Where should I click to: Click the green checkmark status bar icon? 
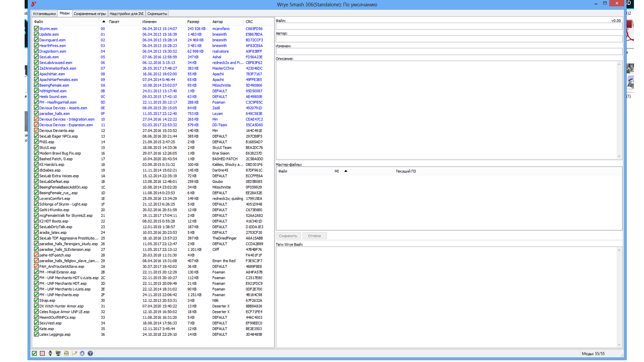[34, 353]
